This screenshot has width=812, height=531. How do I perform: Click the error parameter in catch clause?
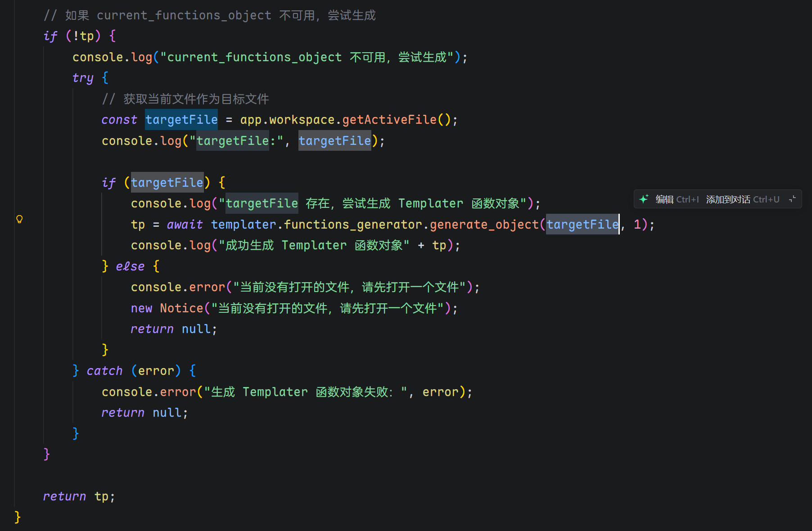[156, 371]
